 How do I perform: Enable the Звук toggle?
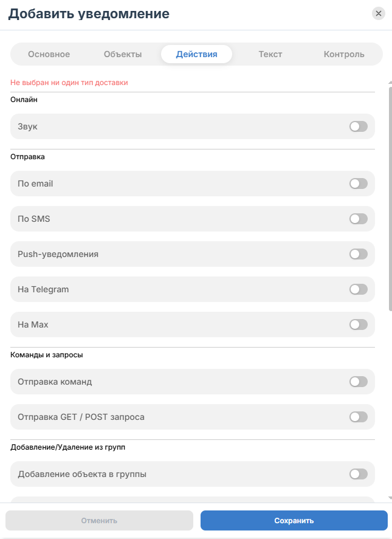[359, 126]
